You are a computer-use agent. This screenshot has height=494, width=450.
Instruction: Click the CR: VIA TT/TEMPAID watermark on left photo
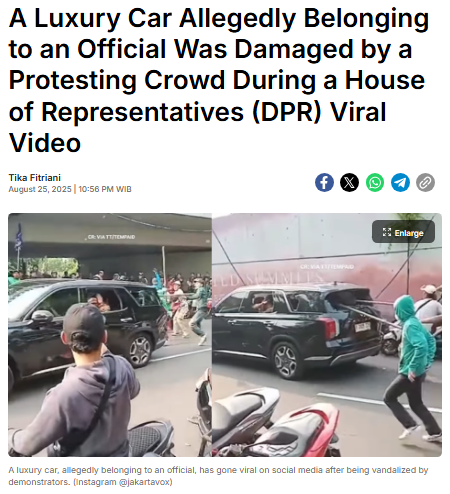click(x=111, y=237)
